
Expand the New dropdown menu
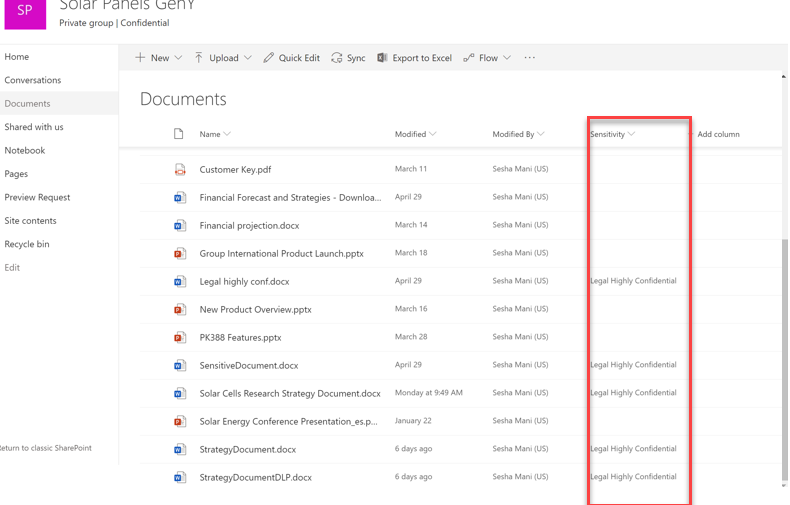pyautogui.click(x=159, y=58)
